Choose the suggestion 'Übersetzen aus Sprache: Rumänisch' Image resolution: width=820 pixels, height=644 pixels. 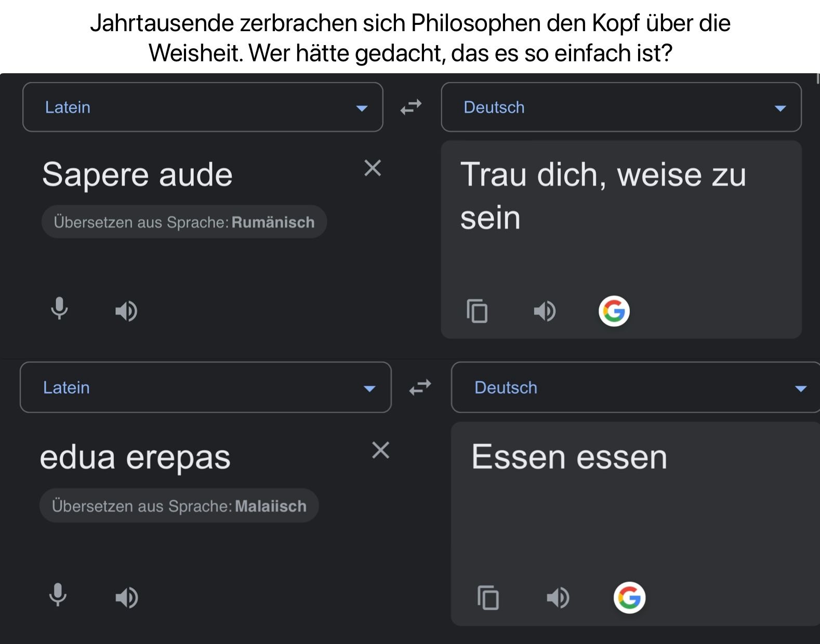[184, 222]
